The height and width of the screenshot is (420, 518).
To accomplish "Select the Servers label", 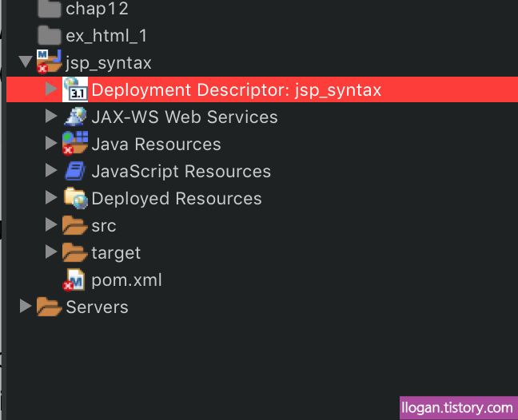I will pos(97,307).
